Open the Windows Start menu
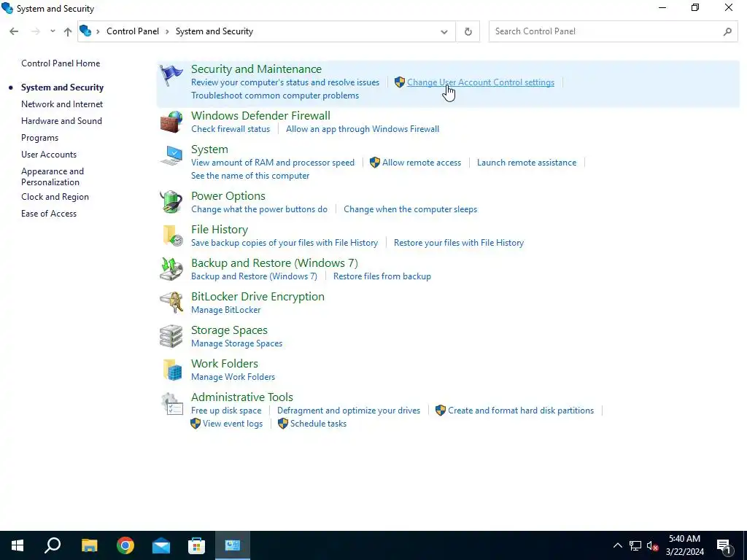The height and width of the screenshot is (560, 747). pos(18,545)
